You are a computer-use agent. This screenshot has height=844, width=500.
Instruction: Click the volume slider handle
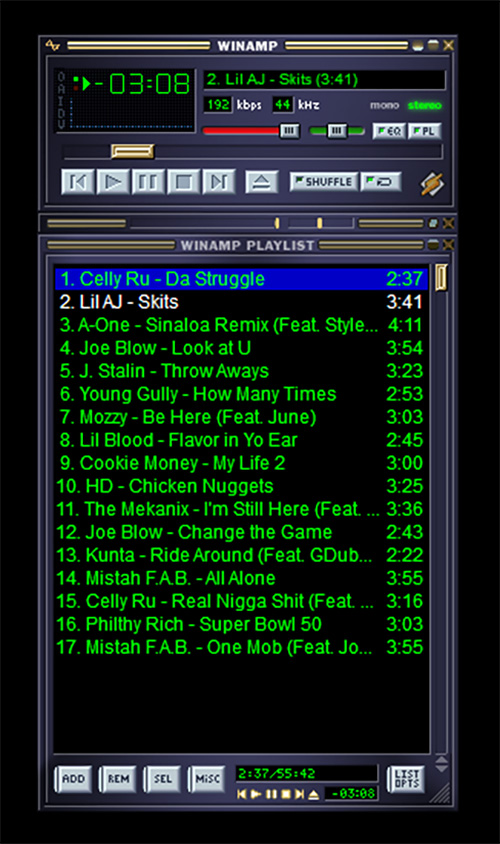(290, 131)
